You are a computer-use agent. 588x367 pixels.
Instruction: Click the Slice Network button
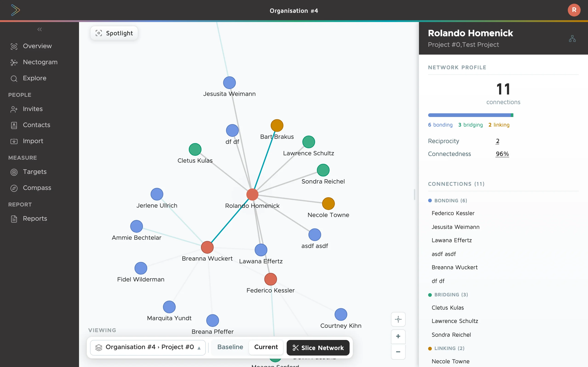[x=318, y=348]
